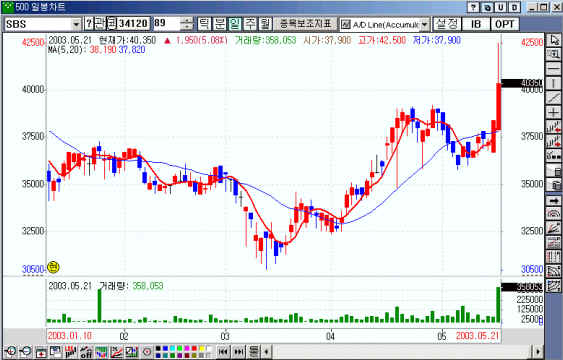
Task: Select the vertical line drawing tool
Action: 554,83
